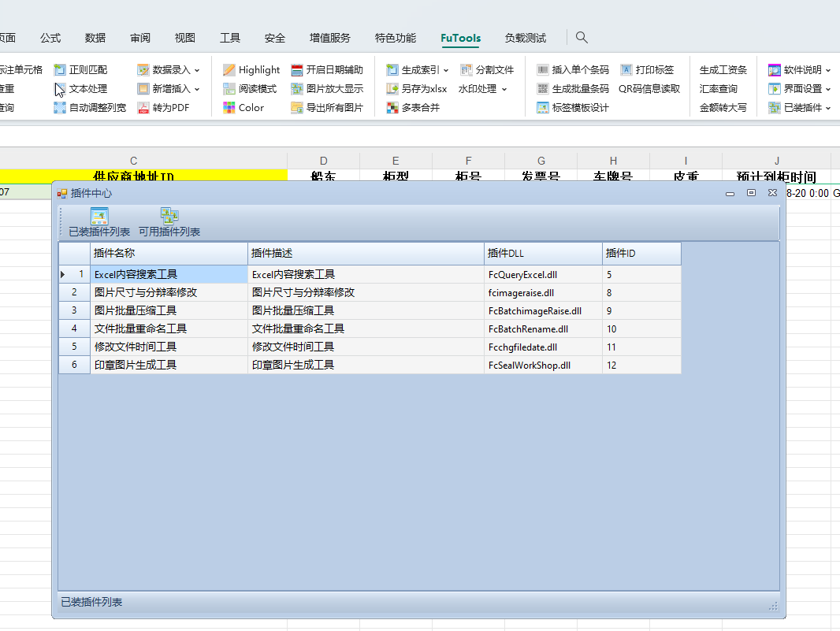Click the 插件ID column header
Image resolution: width=840 pixels, height=631 pixels.
641,254
